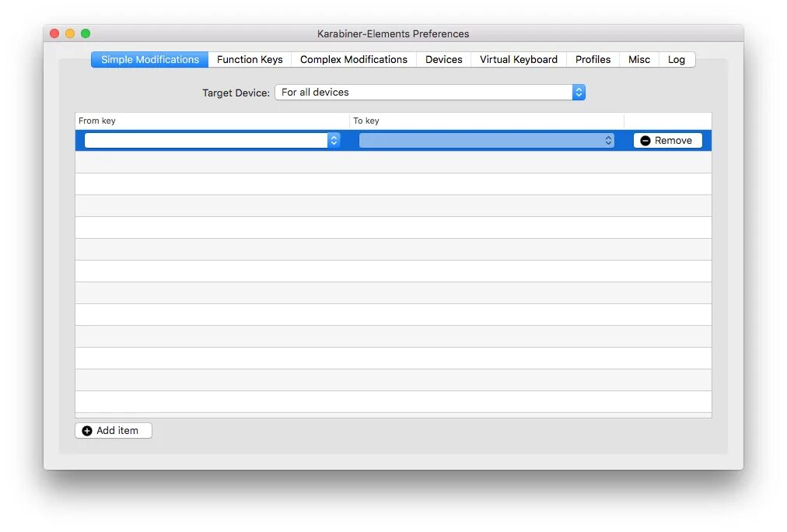The image size is (787, 532).
Task: Click the Remove button in the selected row
Action: pyautogui.click(x=667, y=141)
